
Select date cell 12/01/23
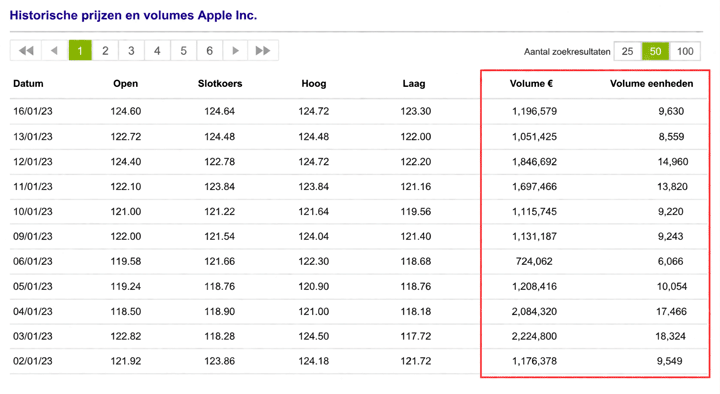tap(33, 162)
